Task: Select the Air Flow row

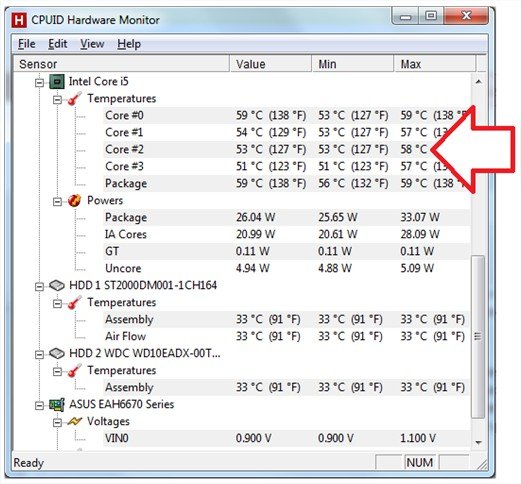Action: (x=287, y=336)
